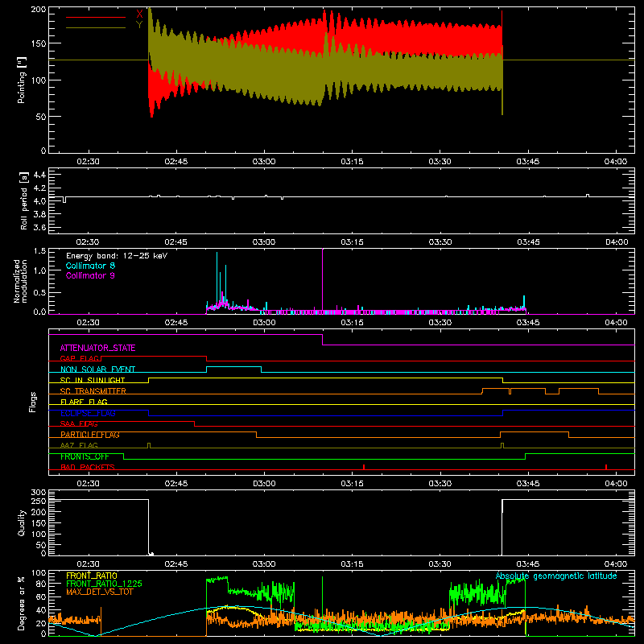Viewport: 644px width, 644px height.
Task: Click the 'Degrees or %' axis title
Action: pos(22,603)
